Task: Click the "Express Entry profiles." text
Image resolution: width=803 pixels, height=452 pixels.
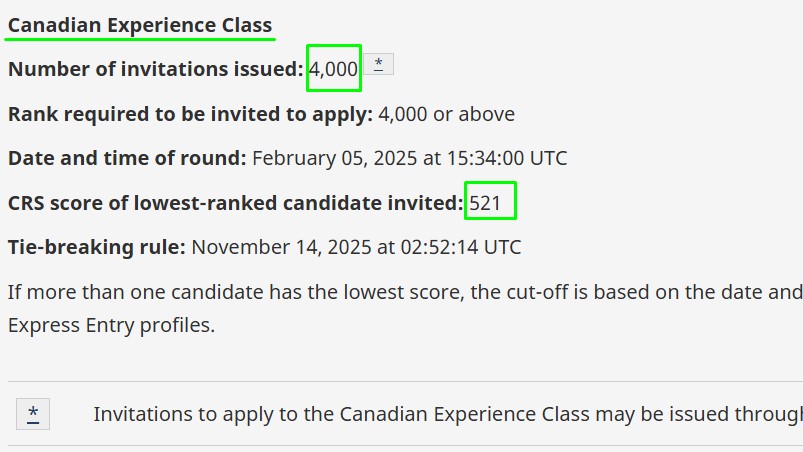Action: click(x=111, y=325)
